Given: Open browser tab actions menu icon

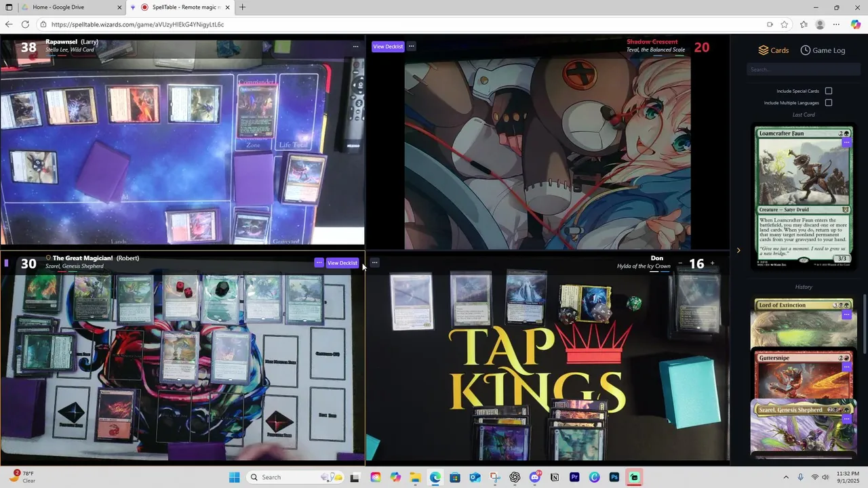Looking at the screenshot, I should (9, 7).
